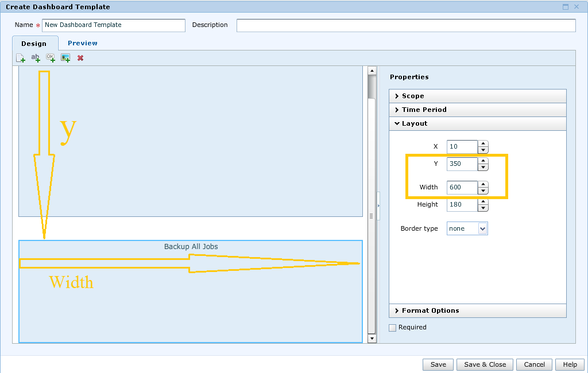Toggle the Required checkbox

(x=393, y=328)
